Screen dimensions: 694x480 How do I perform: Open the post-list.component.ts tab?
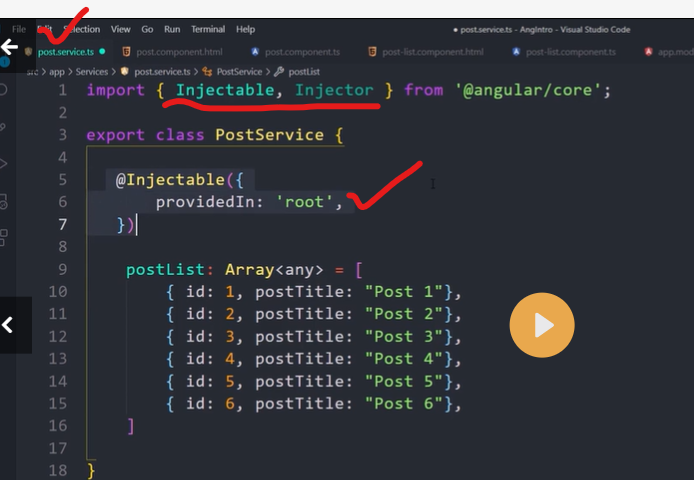tap(570, 51)
